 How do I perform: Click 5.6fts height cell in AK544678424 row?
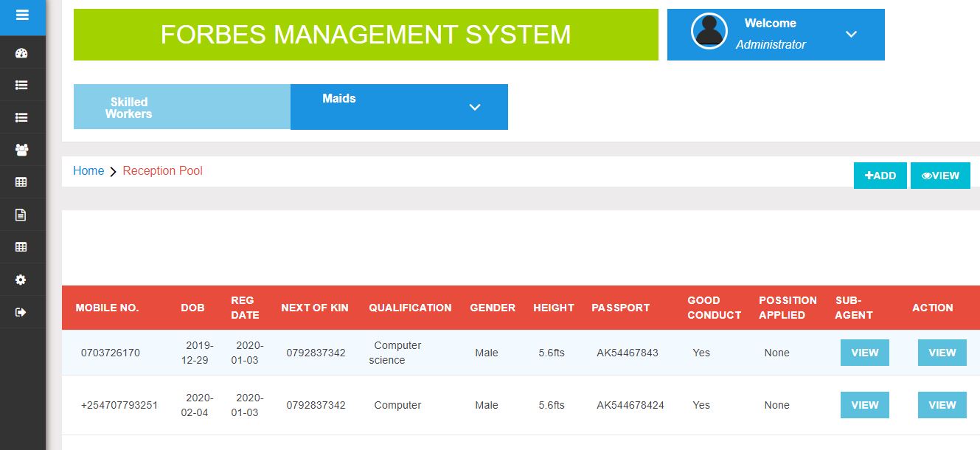coord(552,405)
